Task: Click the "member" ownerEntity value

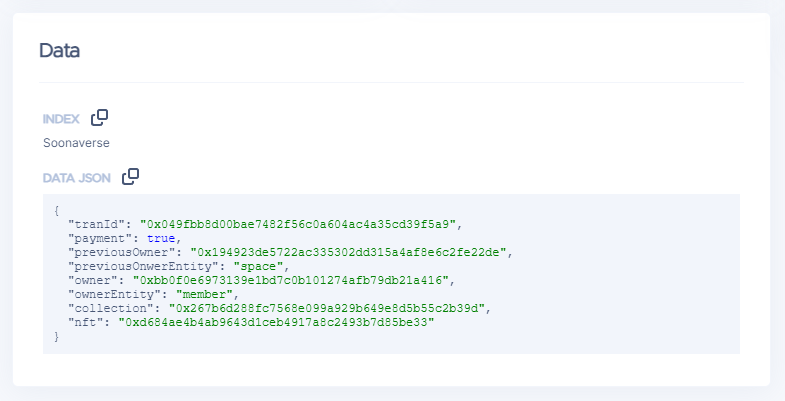Action: coord(206,294)
